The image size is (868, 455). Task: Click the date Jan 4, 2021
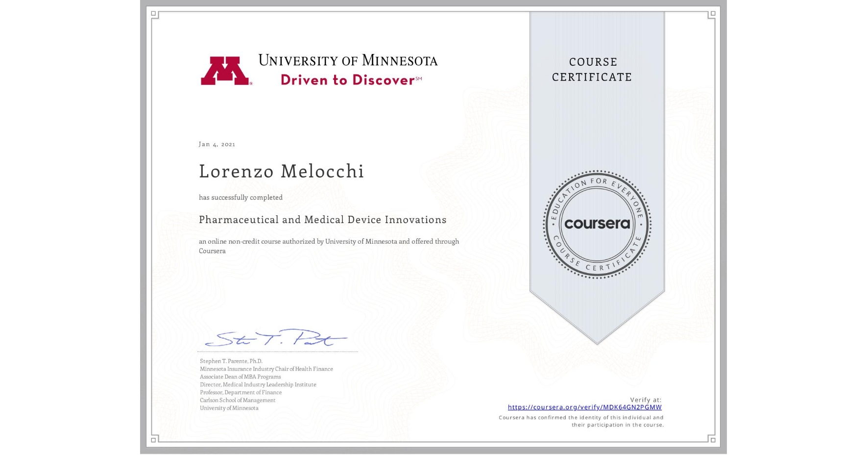coord(217,144)
